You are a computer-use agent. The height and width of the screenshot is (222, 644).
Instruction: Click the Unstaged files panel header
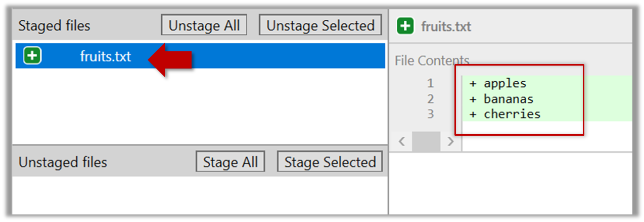pos(63,162)
